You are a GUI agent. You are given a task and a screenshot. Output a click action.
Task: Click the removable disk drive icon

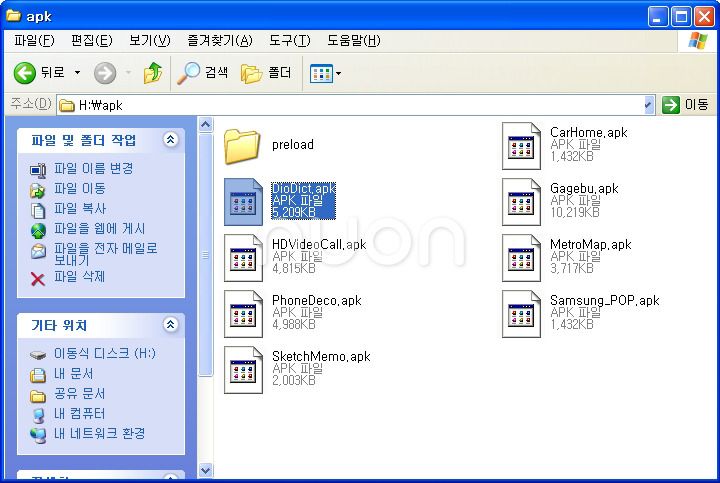(38, 355)
